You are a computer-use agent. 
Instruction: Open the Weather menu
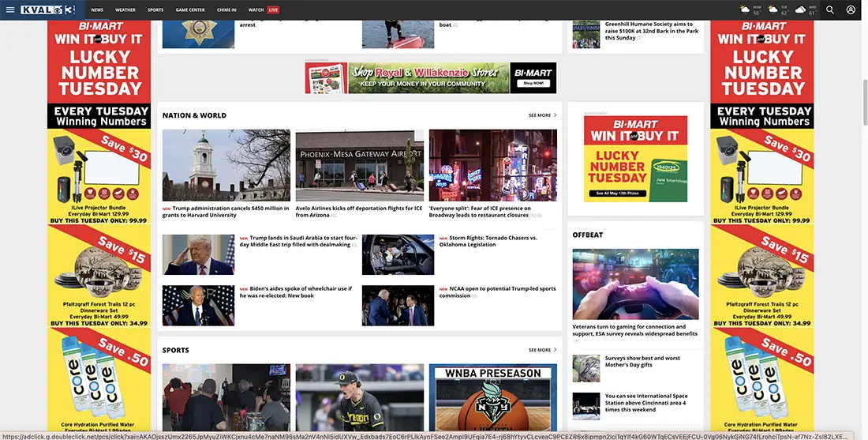pyautogui.click(x=125, y=10)
